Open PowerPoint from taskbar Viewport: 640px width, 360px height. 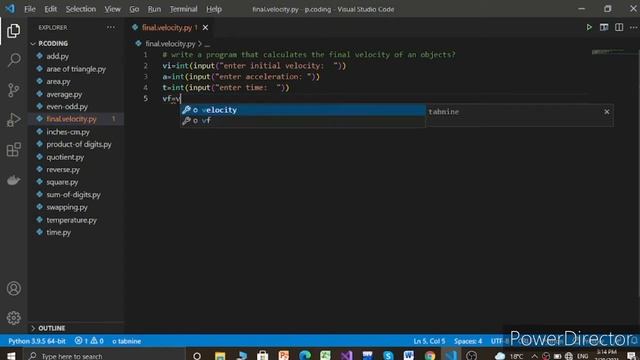click(283, 356)
